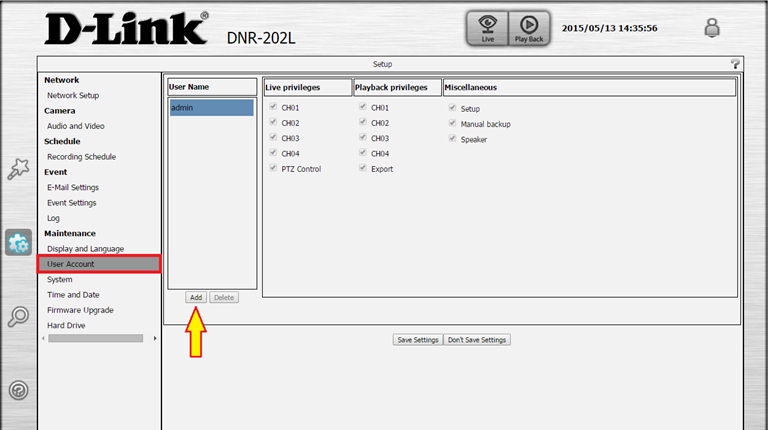This screenshot has width=768, height=430.
Task: Open the help question mark icon
Action: click(736, 63)
